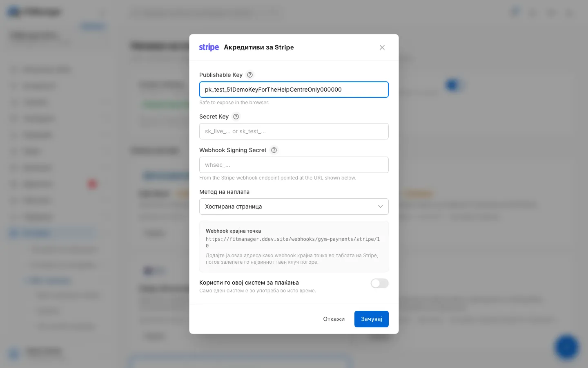Click the Откажи button
This screenshot has height=368, width=588.
tap(334, 319)
